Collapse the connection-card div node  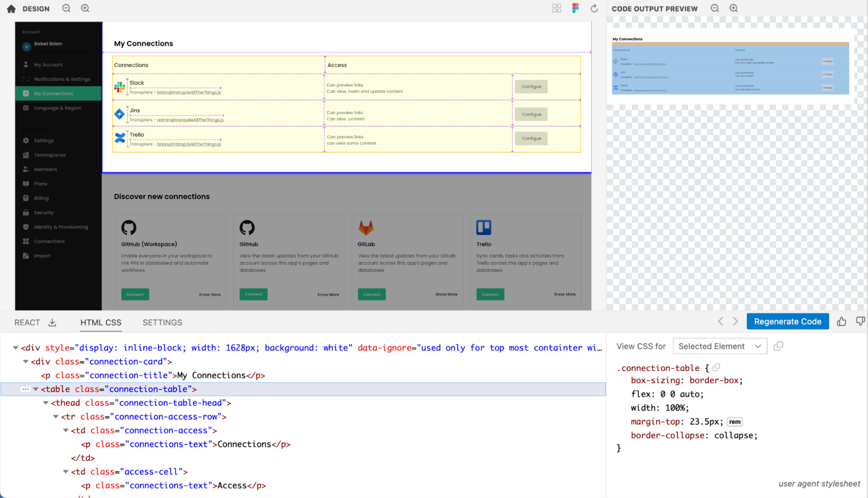click(26, 362)
